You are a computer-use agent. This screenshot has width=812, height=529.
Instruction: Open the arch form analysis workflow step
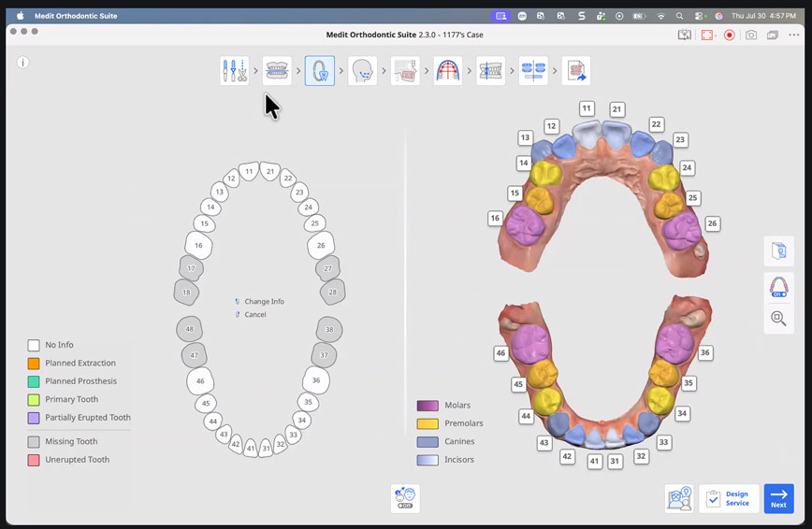tap(447, 70)
